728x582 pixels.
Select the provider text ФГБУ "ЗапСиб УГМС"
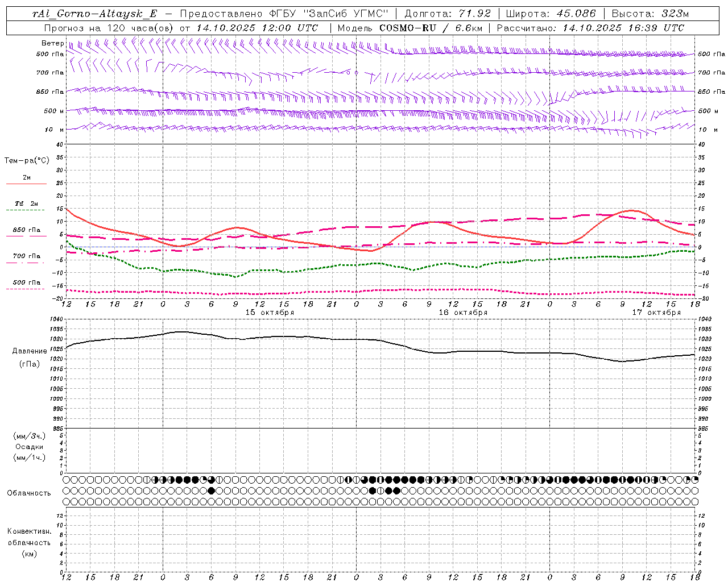329,14
